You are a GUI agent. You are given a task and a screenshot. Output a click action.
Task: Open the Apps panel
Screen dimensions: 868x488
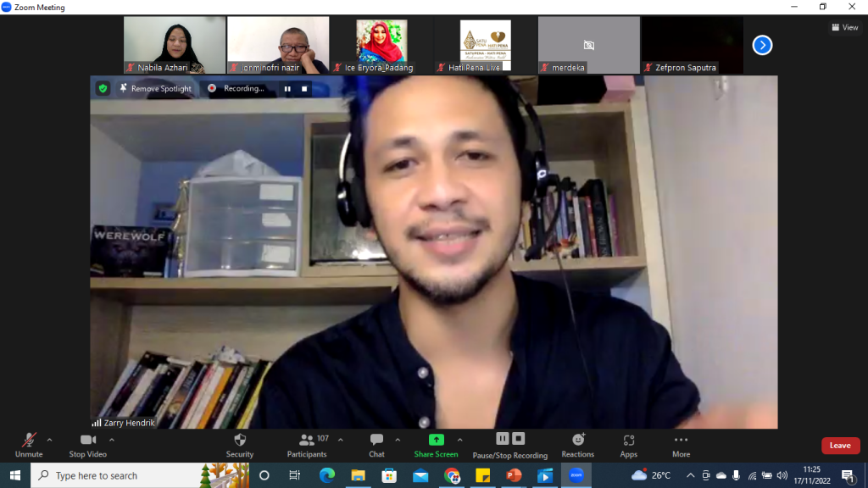point(628,446)
